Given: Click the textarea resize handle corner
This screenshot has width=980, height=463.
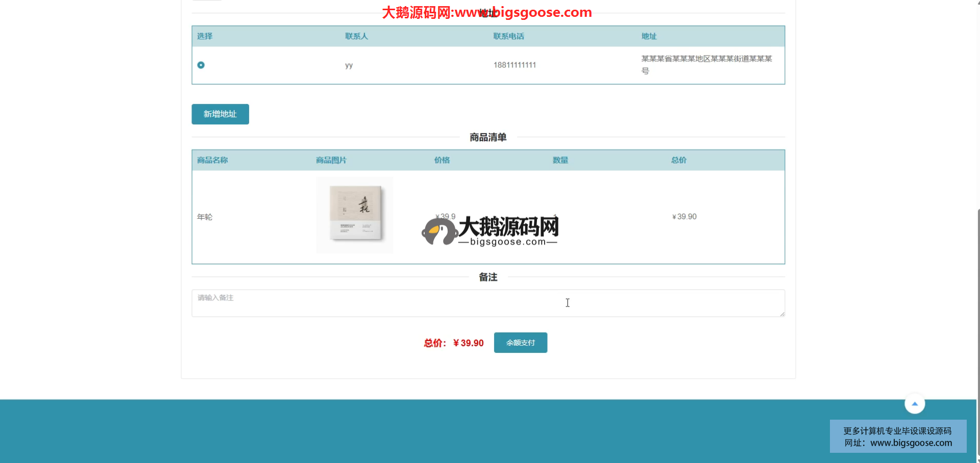Looking at the screenshot, I should click(782, 314).
